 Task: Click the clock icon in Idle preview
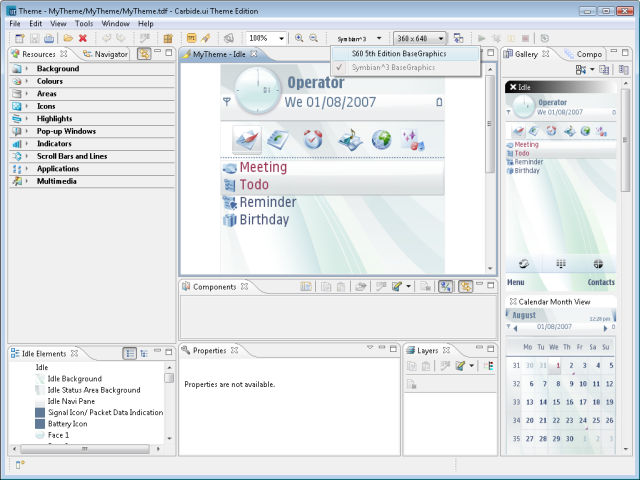257,92
